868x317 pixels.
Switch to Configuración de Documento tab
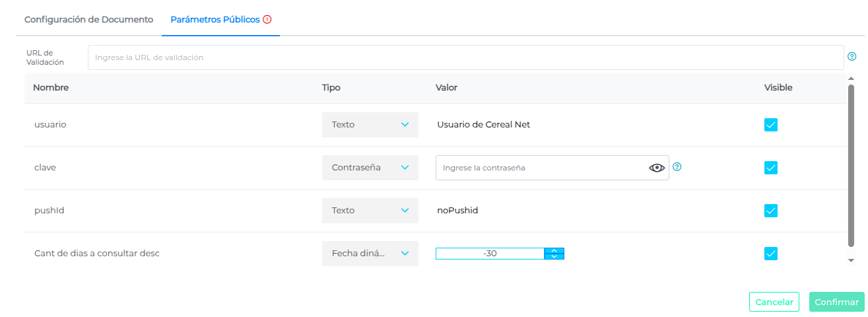[88, 20]
